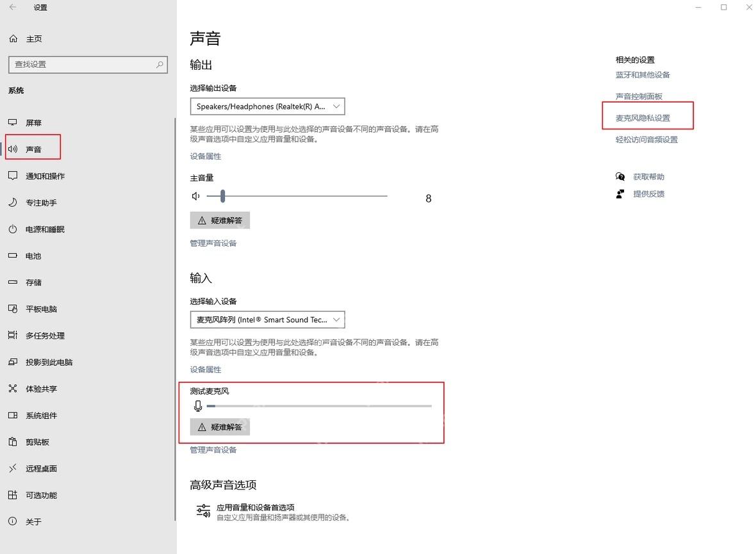
Task: Click the 查找设置 search field
Action: pyautogui.click(x=88, y=65)
